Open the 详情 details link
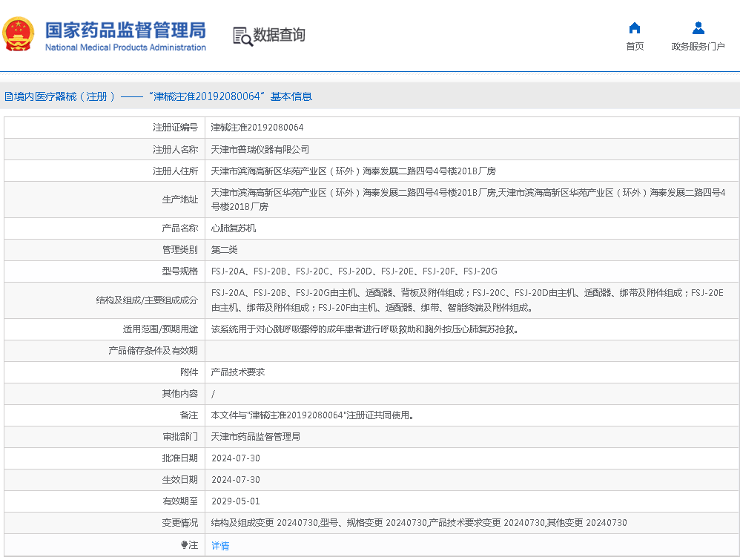The width and height of the screenshot is (740, 560). (x=220, y=546)
